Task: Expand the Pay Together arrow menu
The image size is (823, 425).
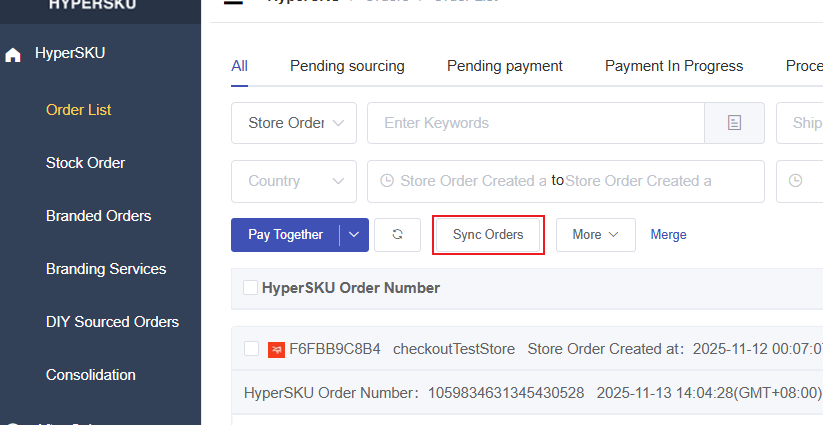Action: click(x=354, y=235)
